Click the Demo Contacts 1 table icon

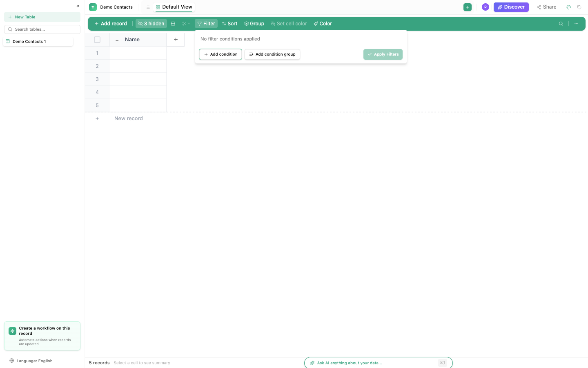(8, 41)
